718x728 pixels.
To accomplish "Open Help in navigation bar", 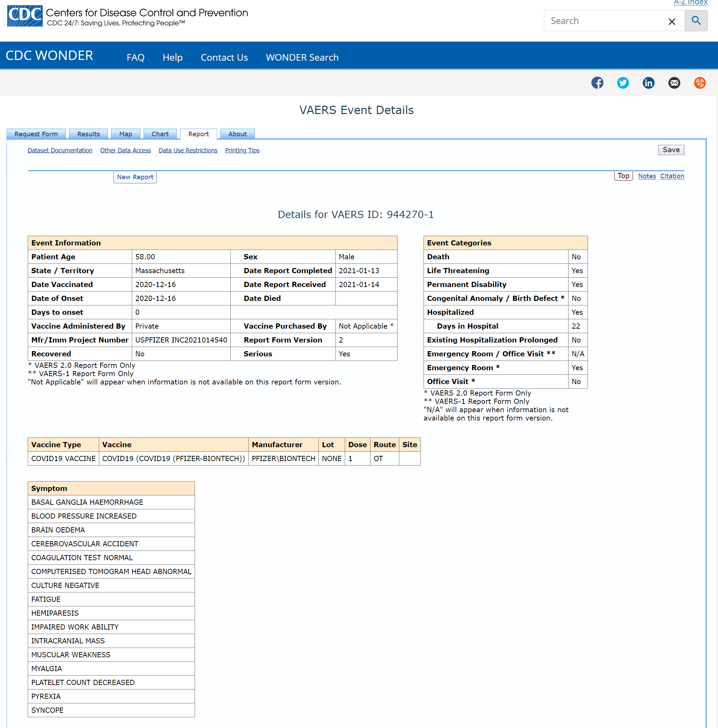I will [x=173, y=57].
